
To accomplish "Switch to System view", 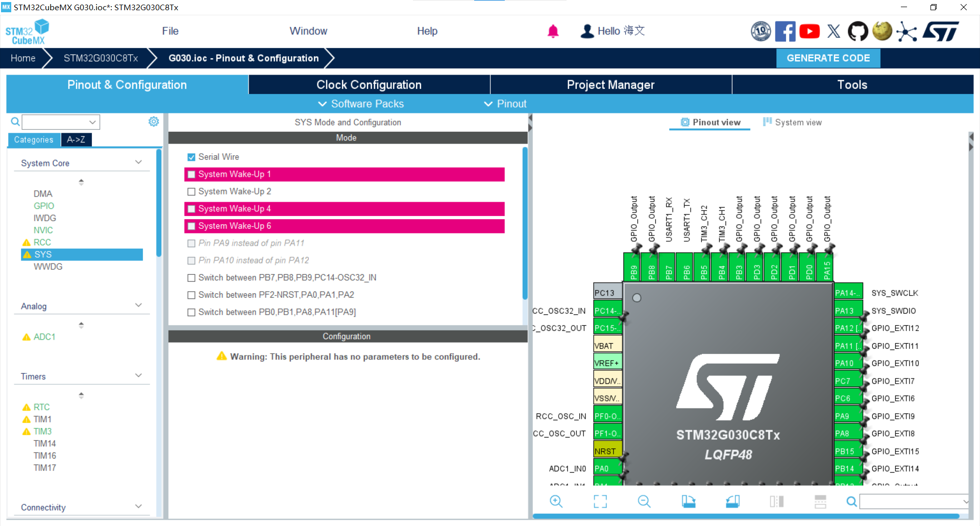I will (x=792, y=123).
